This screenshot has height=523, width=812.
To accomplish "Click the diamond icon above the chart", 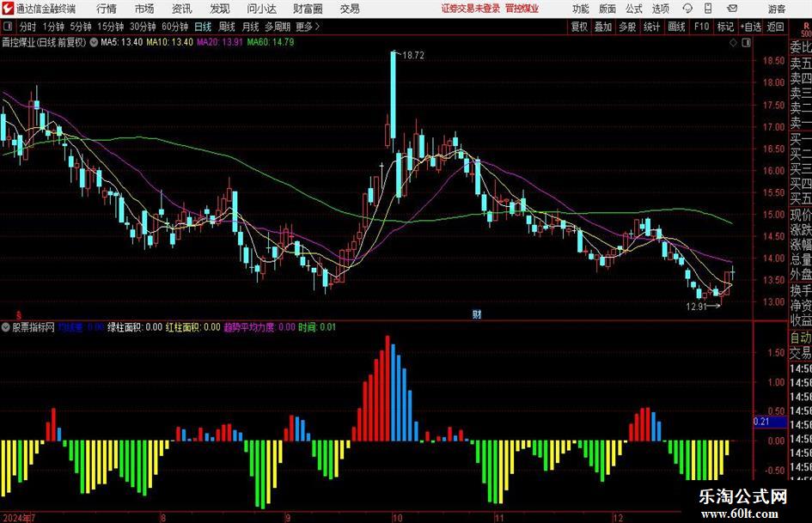I will 733,43.
